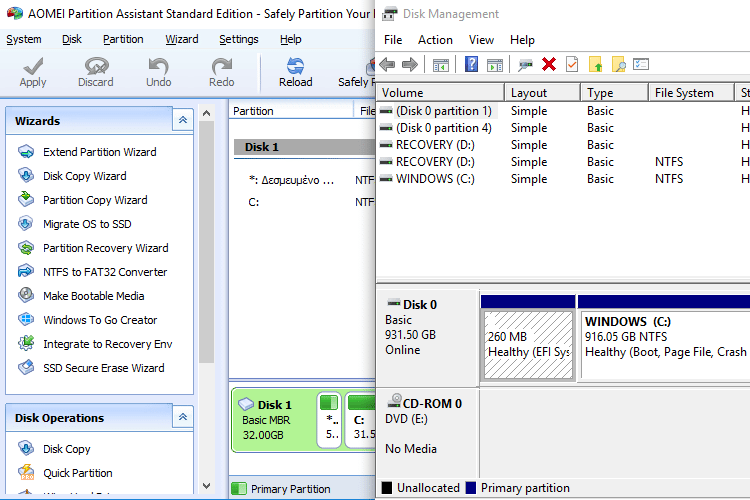Sort by the Volume column header
Image resolution: width=750 pixels, height=500 pixels.
pyautogui.click(x=441, y=92)
